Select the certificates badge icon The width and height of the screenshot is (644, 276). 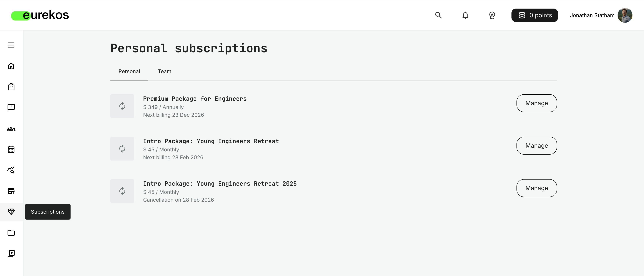pos(492,15)
